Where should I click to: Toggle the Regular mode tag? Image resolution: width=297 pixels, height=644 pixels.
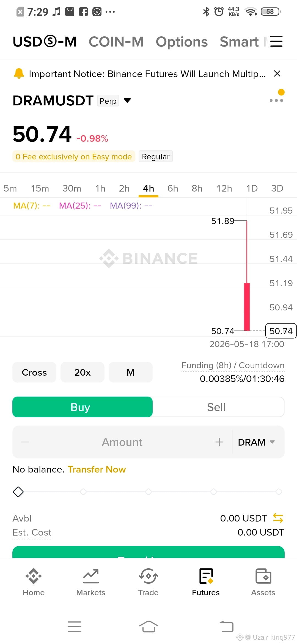pyautogui.click(x=156, y=156)
